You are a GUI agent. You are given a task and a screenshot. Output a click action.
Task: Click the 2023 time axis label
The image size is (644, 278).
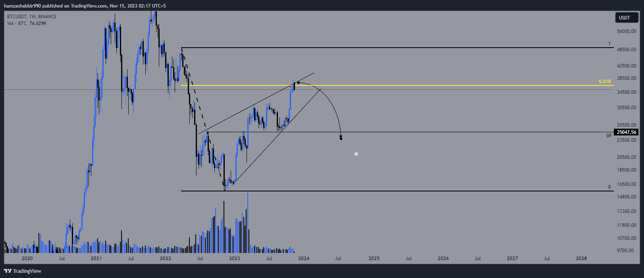[235, 259]
